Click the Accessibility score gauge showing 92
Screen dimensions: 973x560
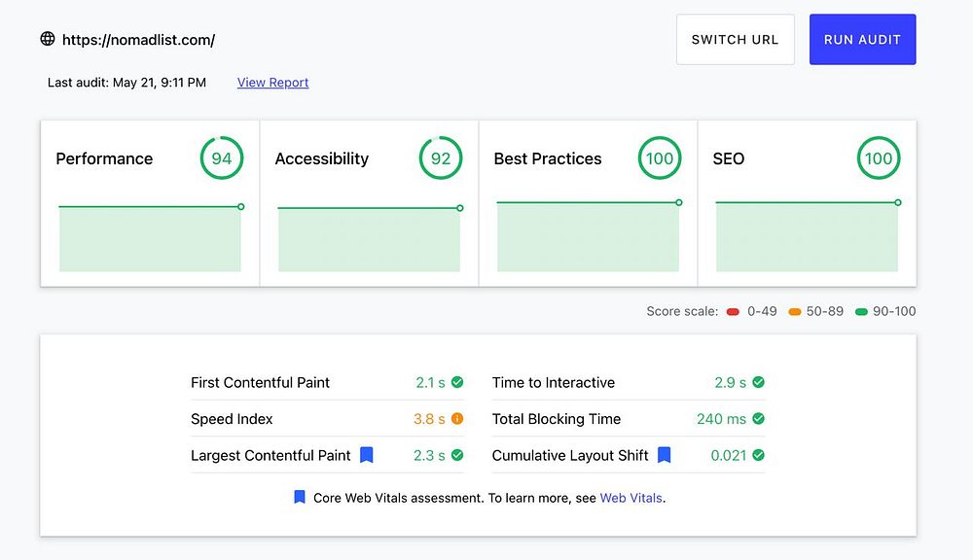[x=441, y=158]
